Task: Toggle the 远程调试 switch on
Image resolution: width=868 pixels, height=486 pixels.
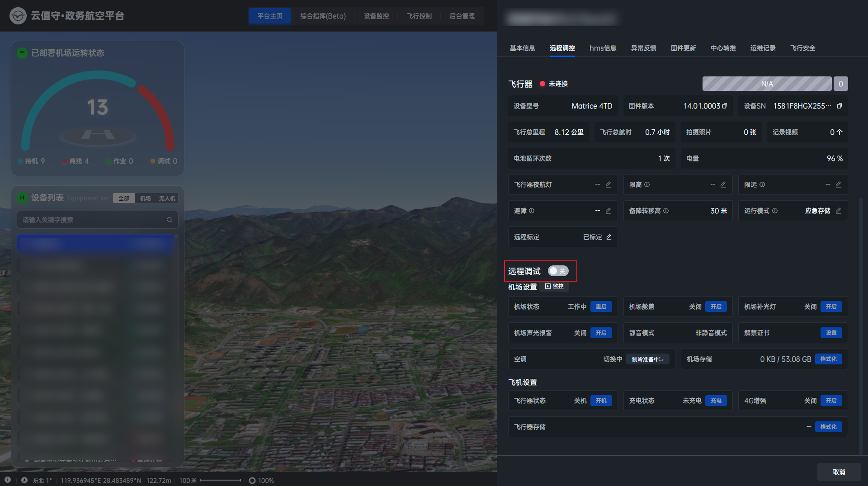Action: coord(558,271)
